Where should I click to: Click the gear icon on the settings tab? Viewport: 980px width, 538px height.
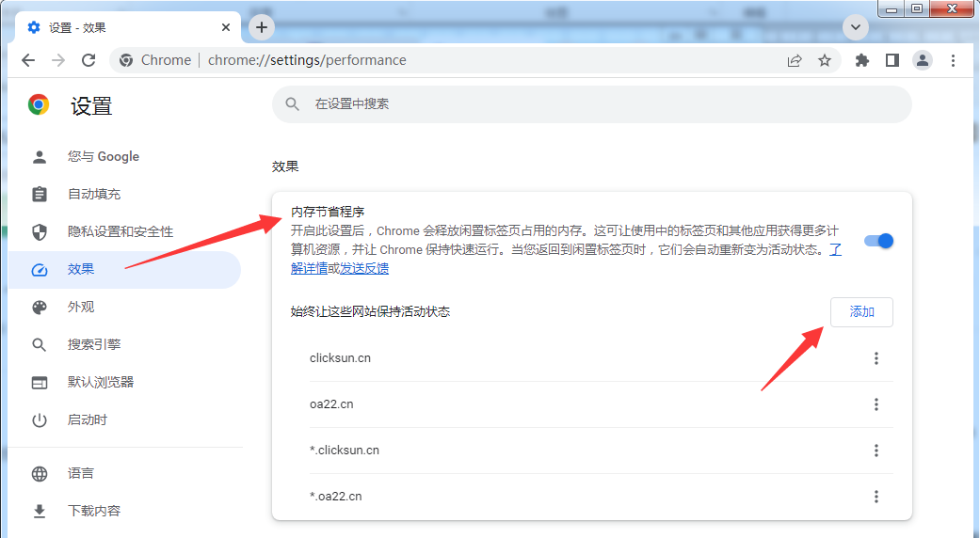click(34, 27)
